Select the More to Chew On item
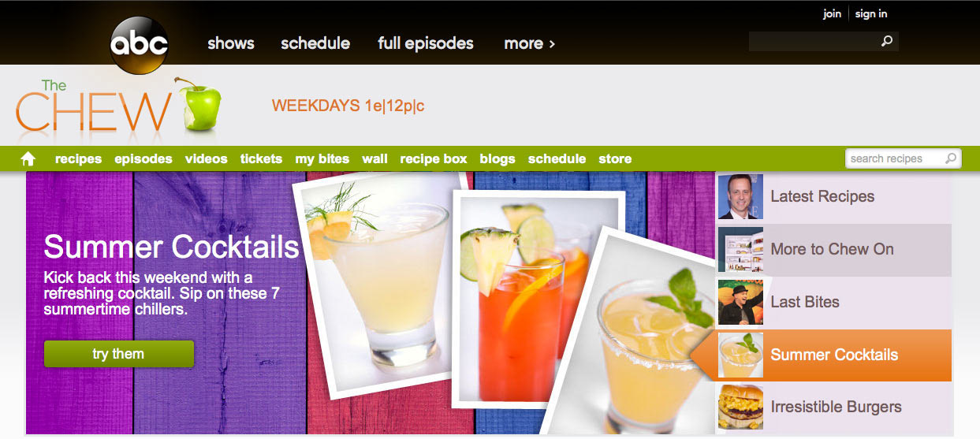Screen dimensions: 980x439 point(834,249)
